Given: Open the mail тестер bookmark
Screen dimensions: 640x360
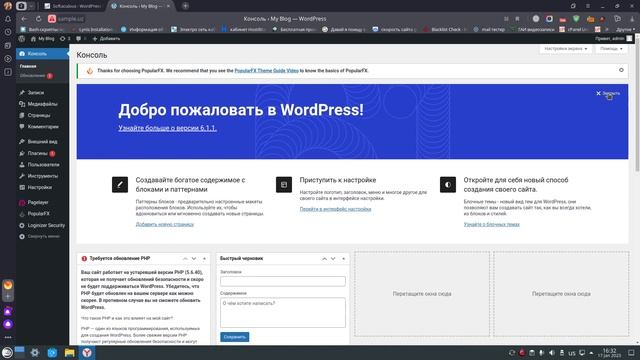Looking at the screenshot, I should coord(489,29).
